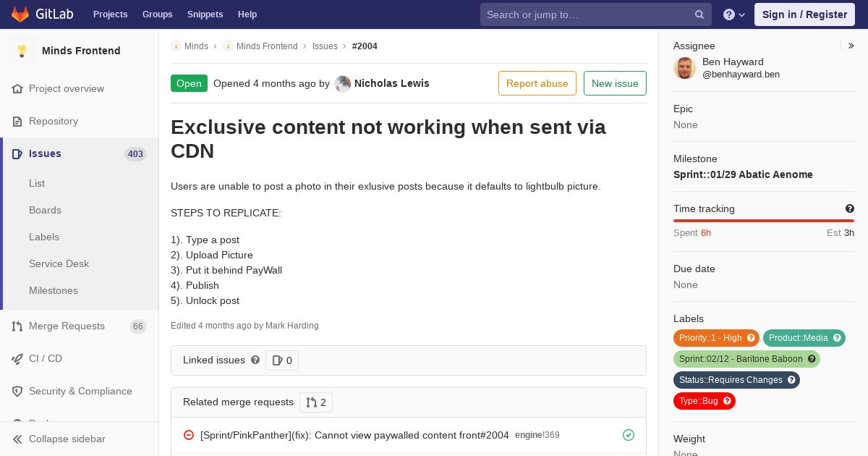Click the collapse sidebar double-chevron icon
Viewport: 868px width, 456px height.
click(x=17, y=439)
